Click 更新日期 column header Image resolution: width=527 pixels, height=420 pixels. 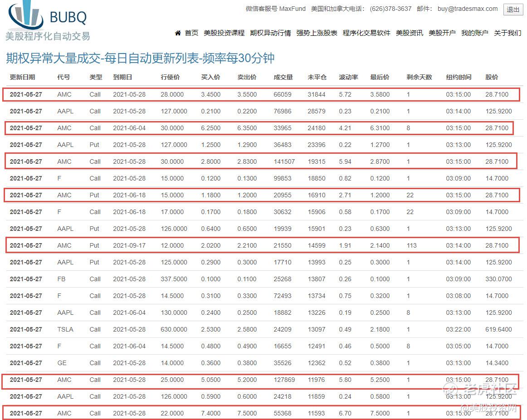pos(23,77)
